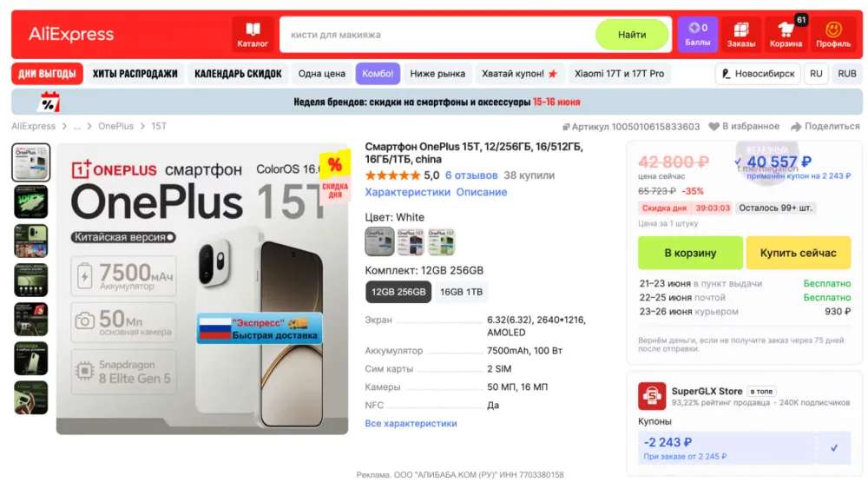
Task: Focus the search field with кисти для макияжа
Action: [437, 35]
